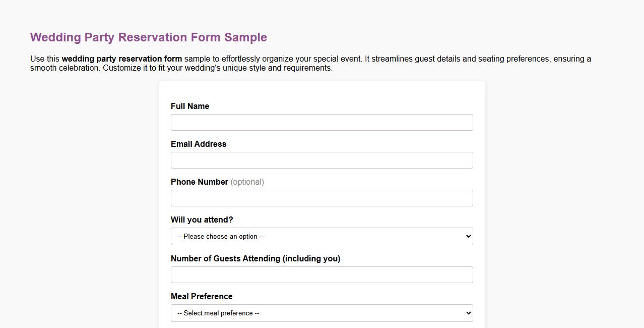Select the Number of Guests Attending input
Screen dimensions: 644x328
point(321,275)
